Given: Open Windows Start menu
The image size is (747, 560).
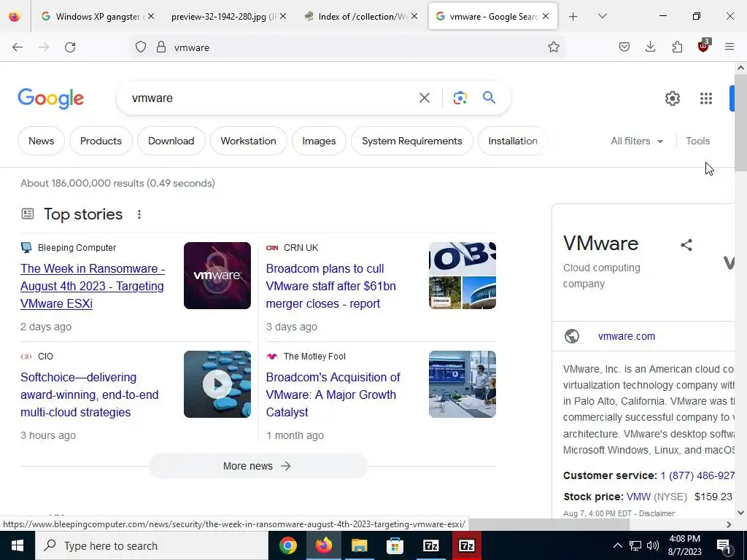Looking at the screenshot, I should coord(18,545).
